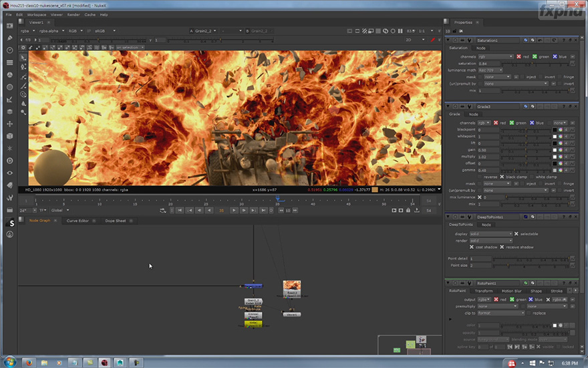Toggle green channel checkbox in Saturation1

pos(535,57)
